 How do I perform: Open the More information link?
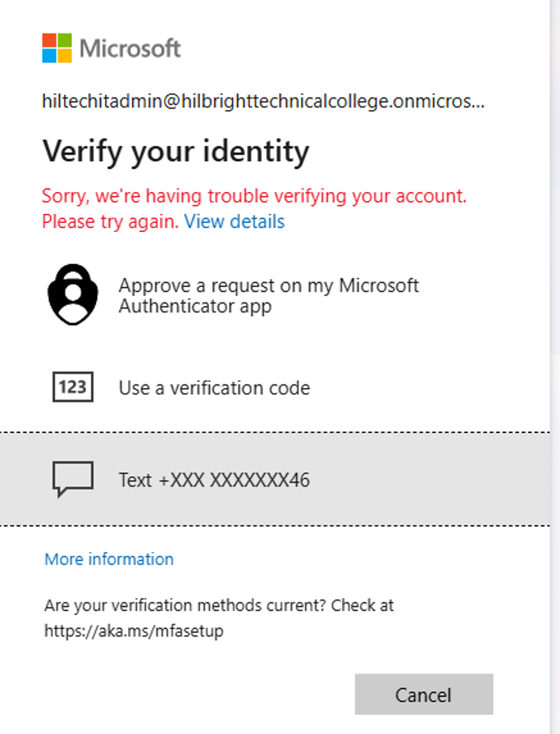click(x=109, y=559)
